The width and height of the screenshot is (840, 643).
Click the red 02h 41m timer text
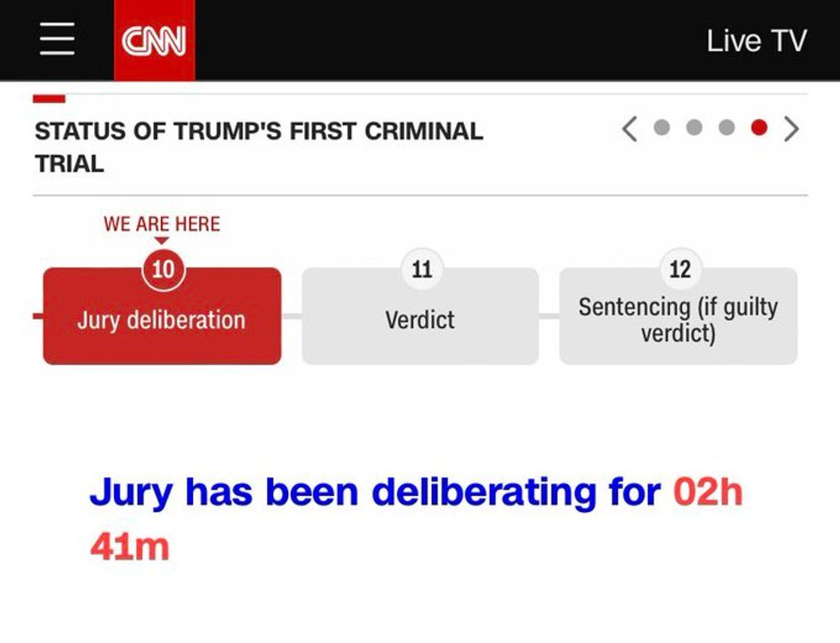(708, 492)
